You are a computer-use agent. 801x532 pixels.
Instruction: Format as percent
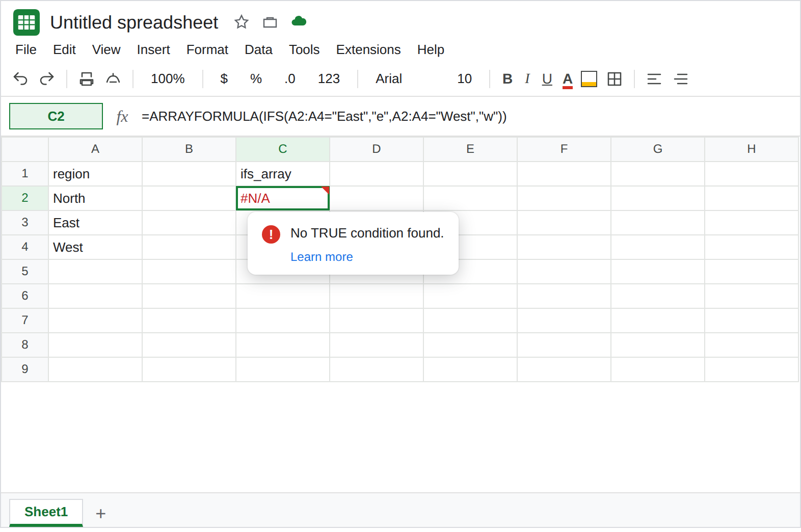[x=256, y=79]
